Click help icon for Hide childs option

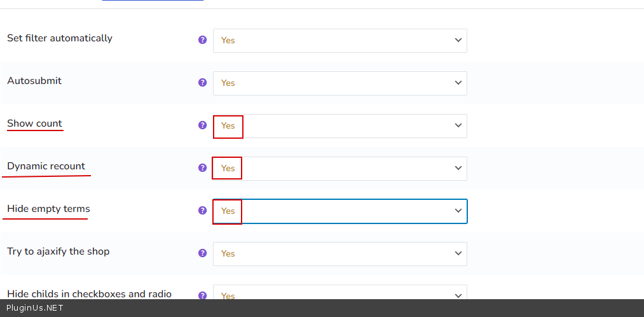pos(202,295)
